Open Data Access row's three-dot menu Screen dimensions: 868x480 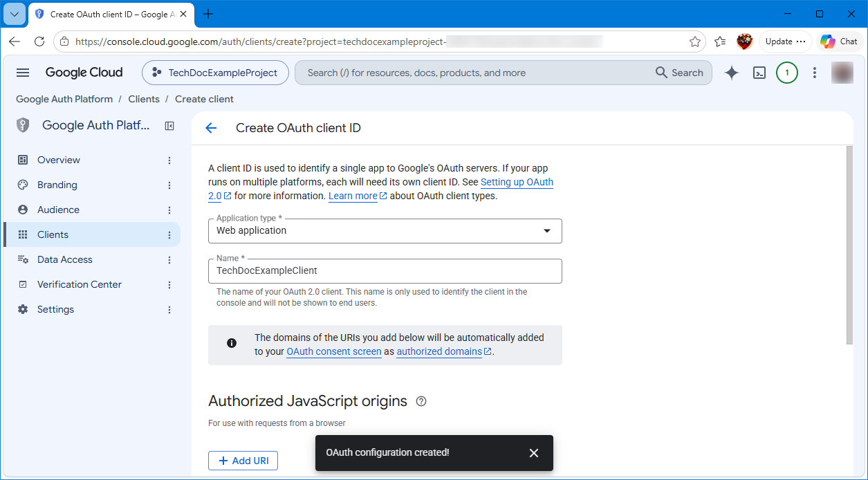tap(169, 260)
